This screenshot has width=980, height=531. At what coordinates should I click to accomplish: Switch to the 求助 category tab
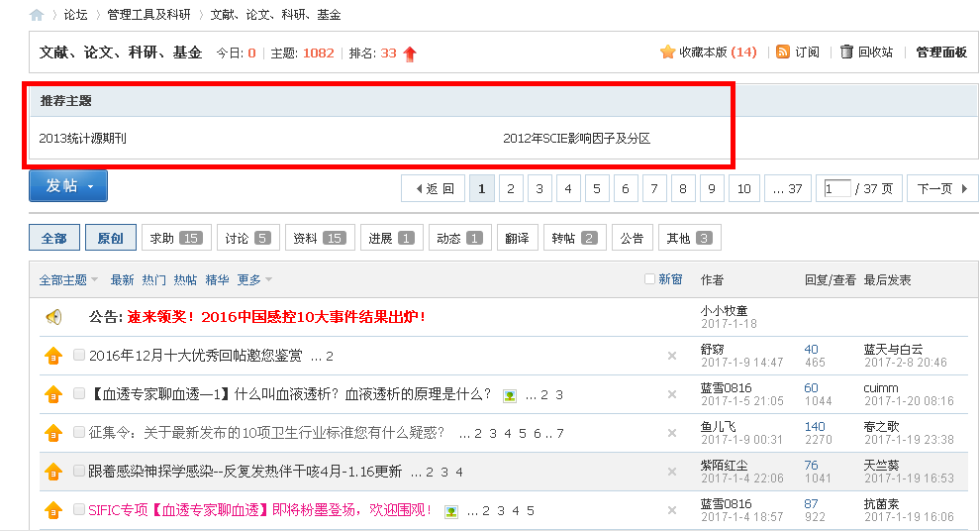(x=175, y=238)
